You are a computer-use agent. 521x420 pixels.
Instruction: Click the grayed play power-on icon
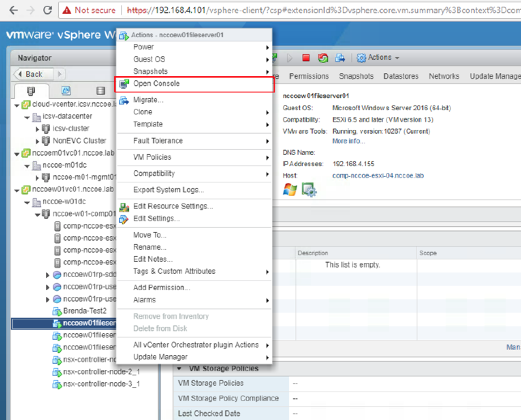tap(289, 58)
